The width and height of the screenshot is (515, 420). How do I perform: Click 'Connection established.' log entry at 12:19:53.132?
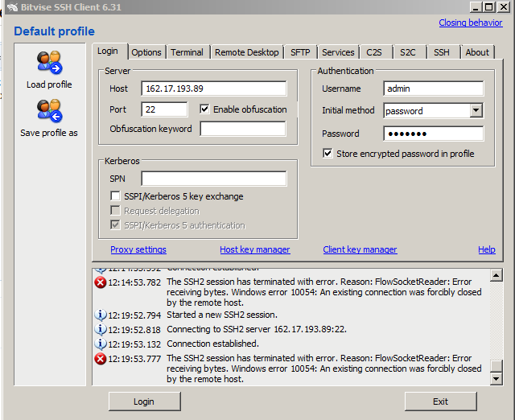212,344
